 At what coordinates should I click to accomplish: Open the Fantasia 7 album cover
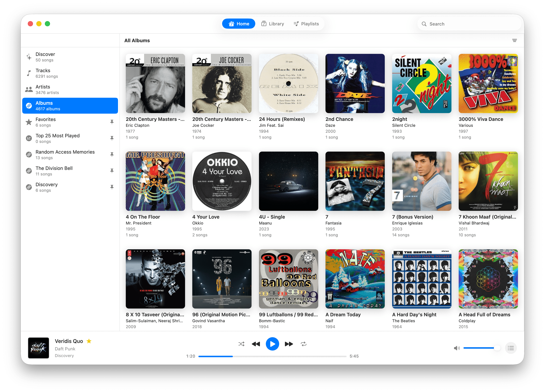coord(355,181)
